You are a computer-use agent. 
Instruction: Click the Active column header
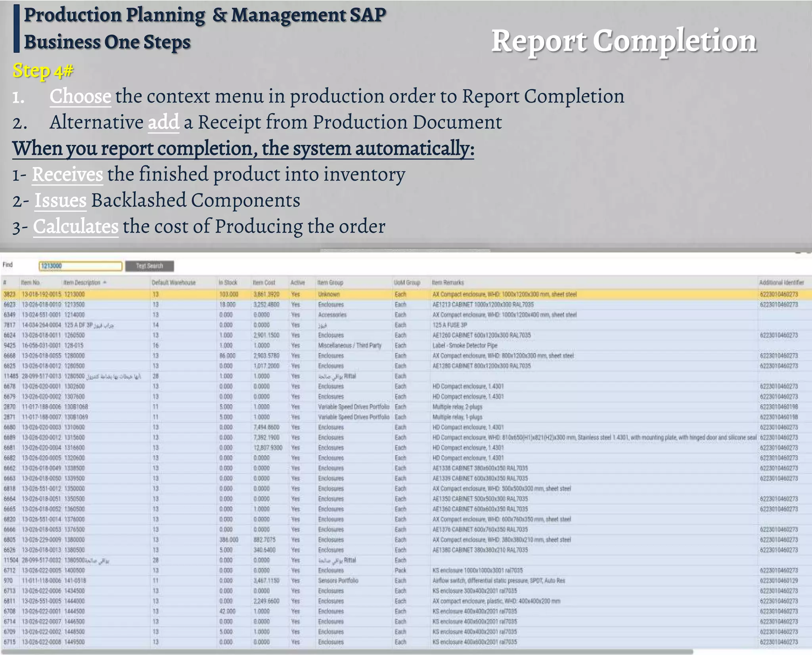[298, 282]
